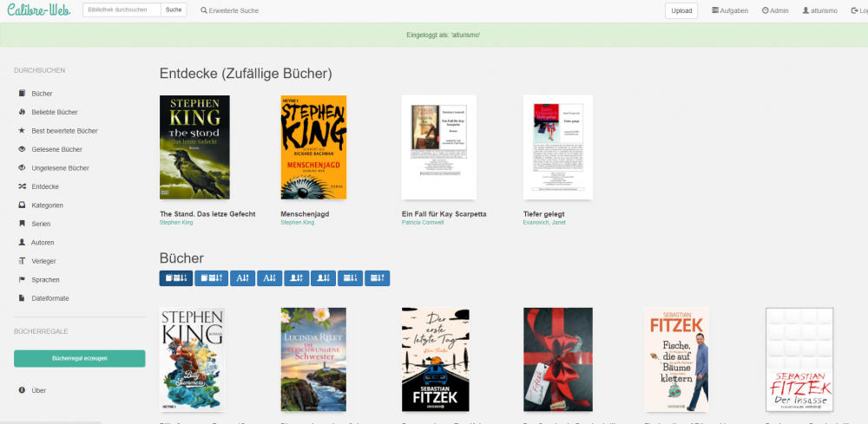The image size is (868, 424).
Task: Sort by publishing date, newest first
Action: click(351, 278)
